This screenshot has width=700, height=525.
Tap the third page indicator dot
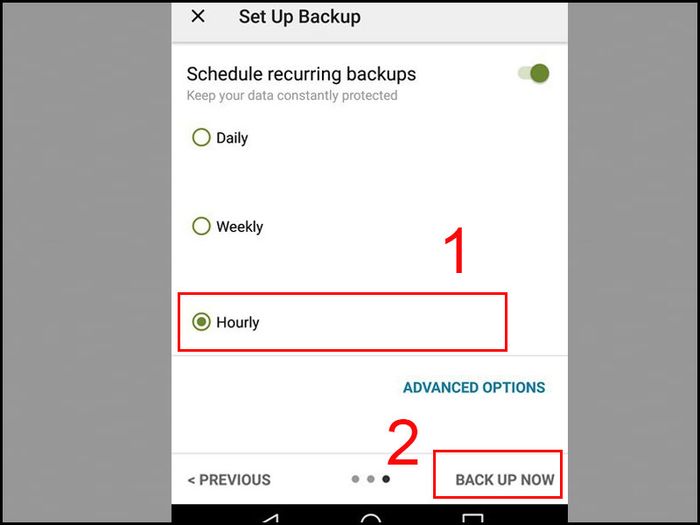coord(386,479)
